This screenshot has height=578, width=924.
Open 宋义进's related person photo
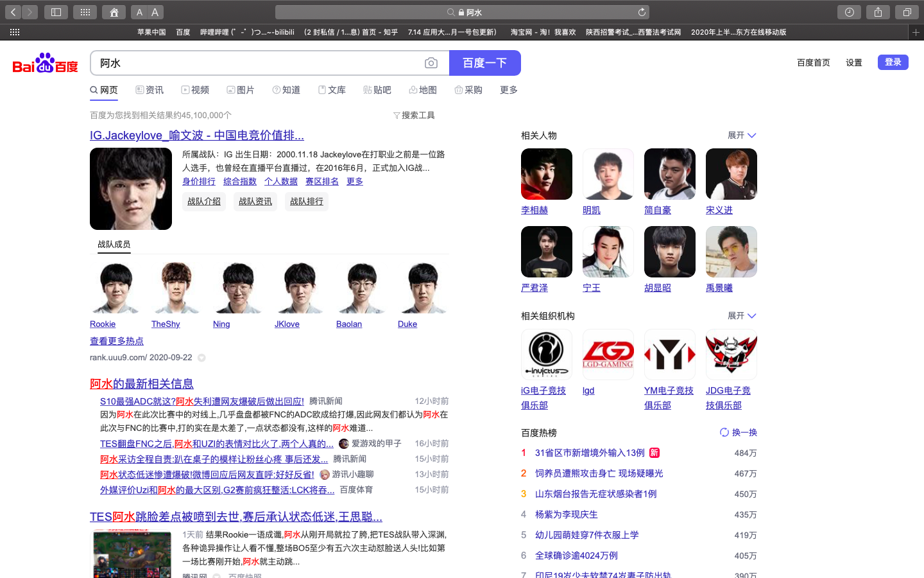(x=732, y=174)
